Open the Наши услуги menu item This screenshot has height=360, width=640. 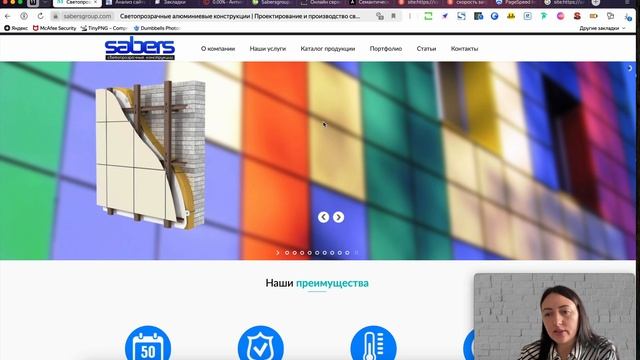point(268,49)
